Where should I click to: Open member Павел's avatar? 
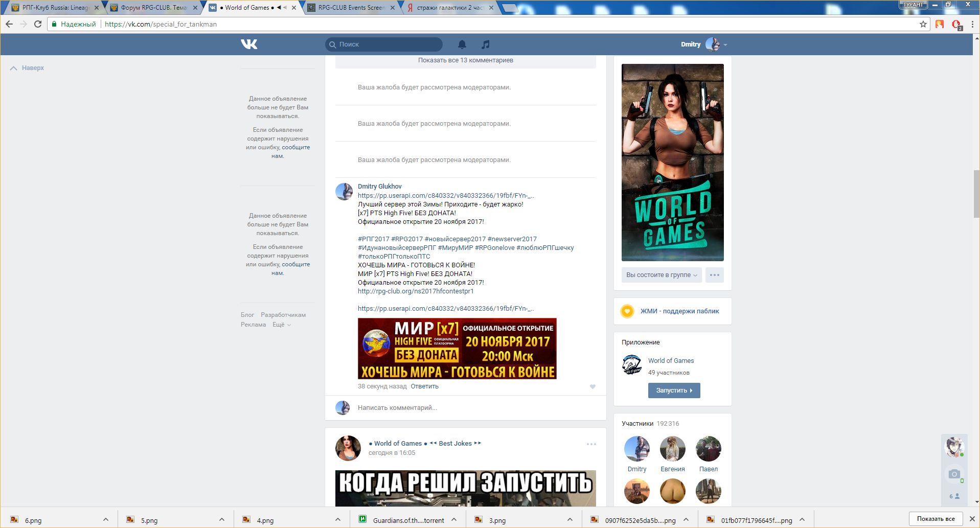click(709, 449)
